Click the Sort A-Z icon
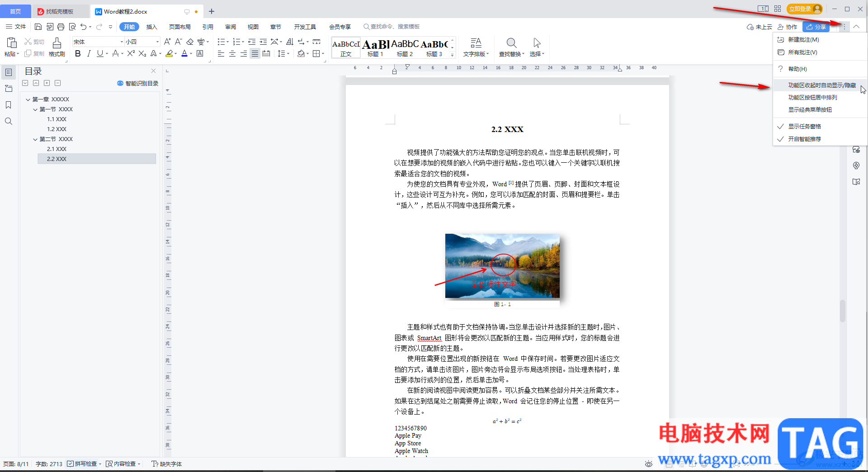 (290, 42)
